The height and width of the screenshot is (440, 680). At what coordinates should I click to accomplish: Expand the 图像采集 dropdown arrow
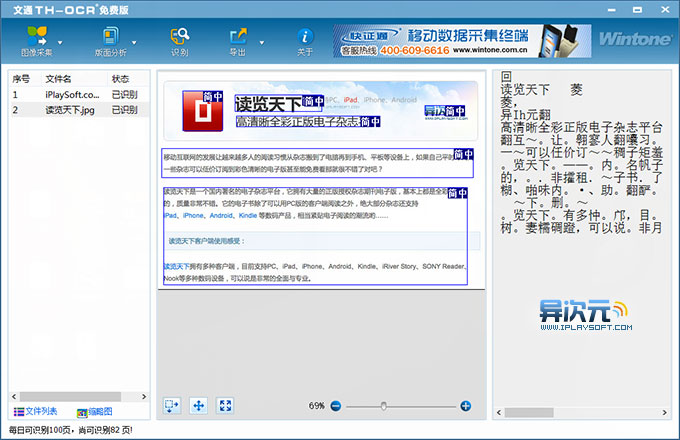click(x=60, y=42)
